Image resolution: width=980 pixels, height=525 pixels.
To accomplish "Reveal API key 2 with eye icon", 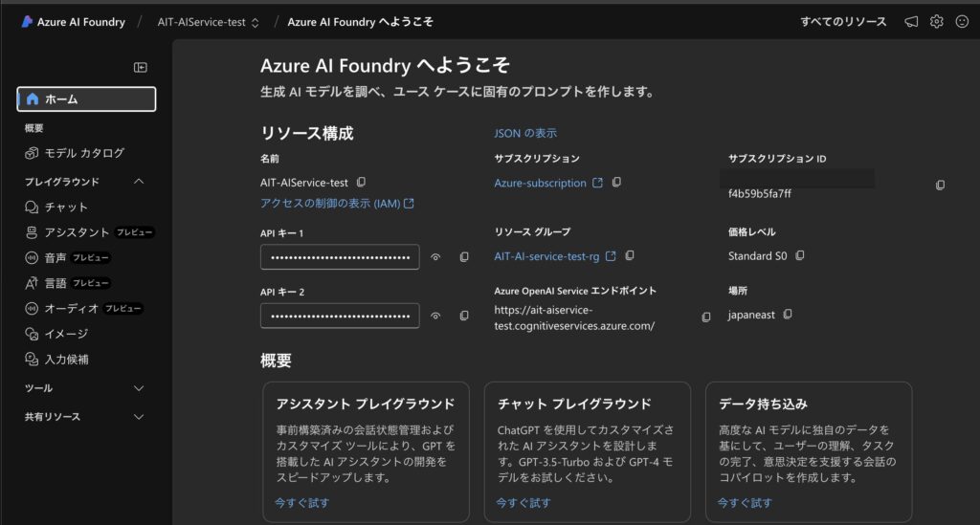I will tap(435, 316).
